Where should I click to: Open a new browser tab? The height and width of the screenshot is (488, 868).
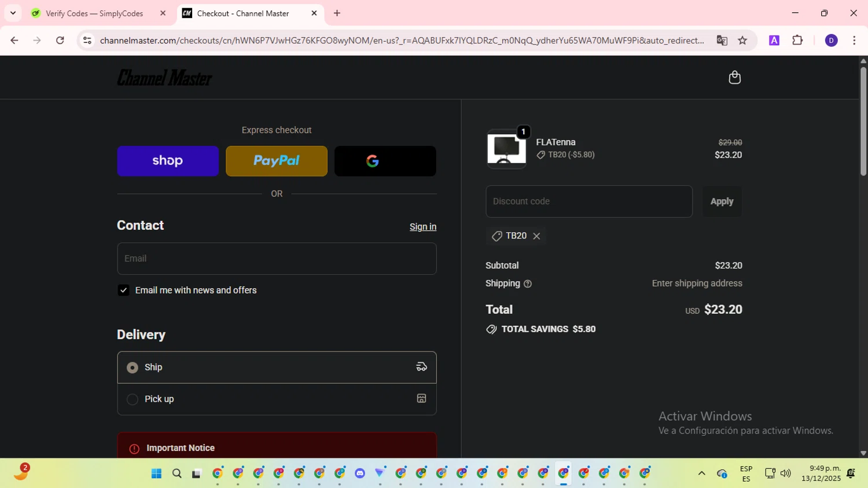pyautogui.click(x=337, y=13)
